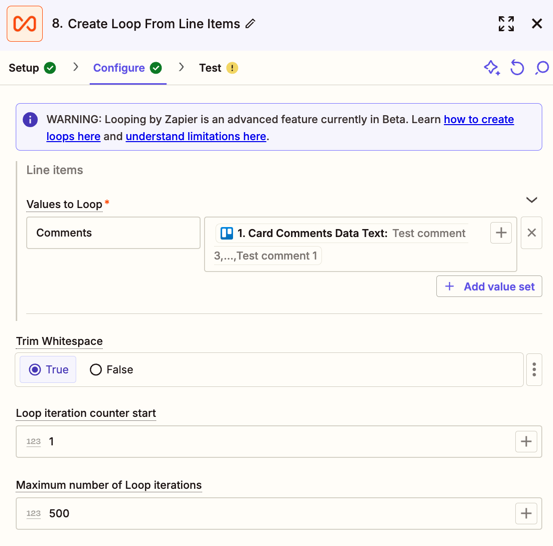Insert data in Card Comments field plus
Image resolution: width=553 pixels, height=546 pixels.
click(x=501, y=233)
